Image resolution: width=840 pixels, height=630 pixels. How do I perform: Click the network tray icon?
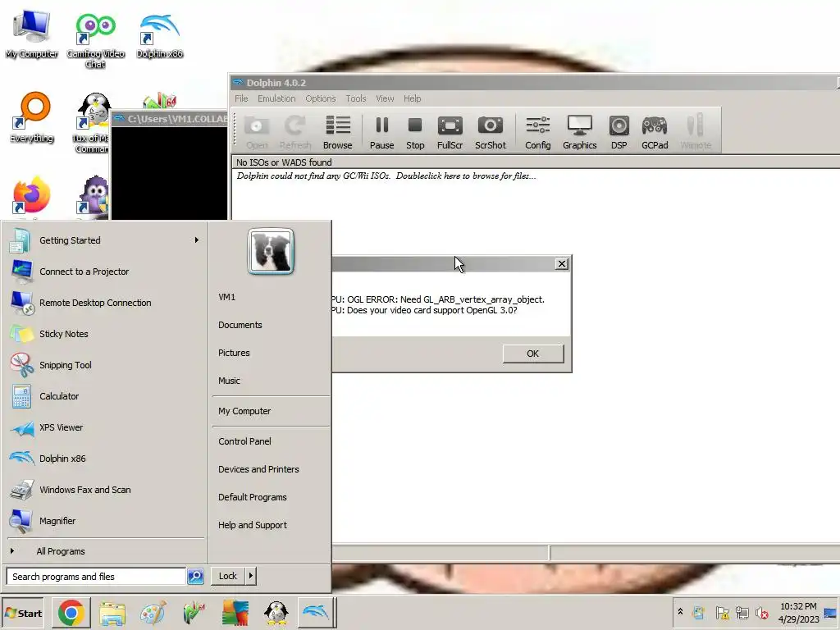tap(742, 613)
